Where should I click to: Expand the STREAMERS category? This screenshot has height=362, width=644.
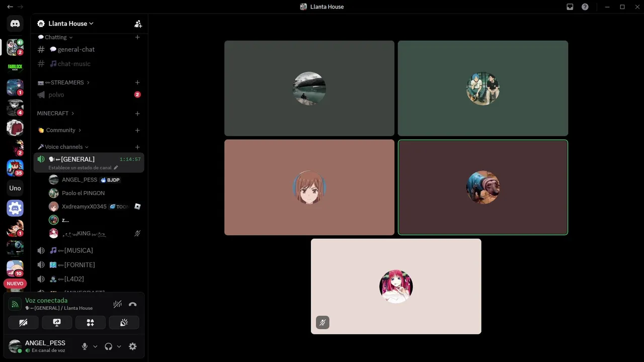(x=64, y=82)
